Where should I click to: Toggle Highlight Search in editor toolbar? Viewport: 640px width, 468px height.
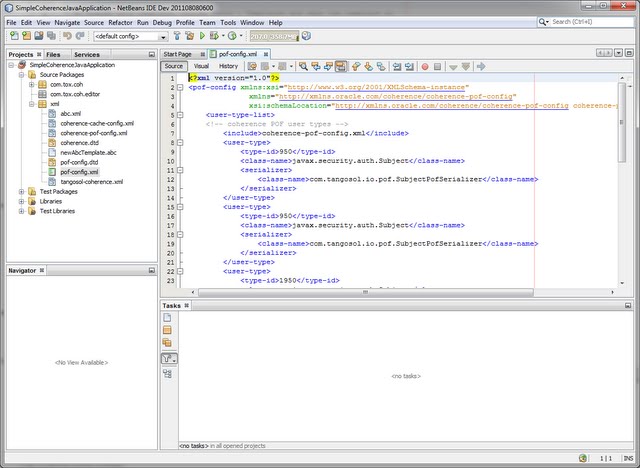[x=341, y=66]
